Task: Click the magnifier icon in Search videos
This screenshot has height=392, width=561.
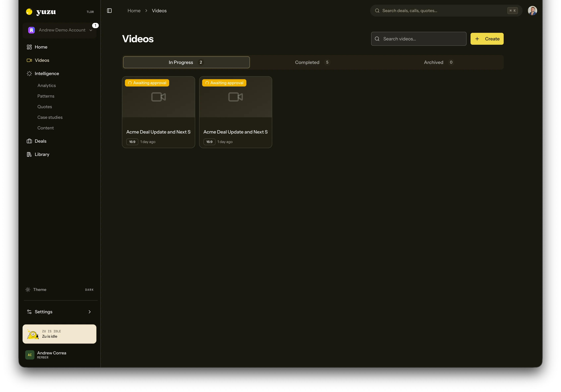Action: click(x=377, y=39)
